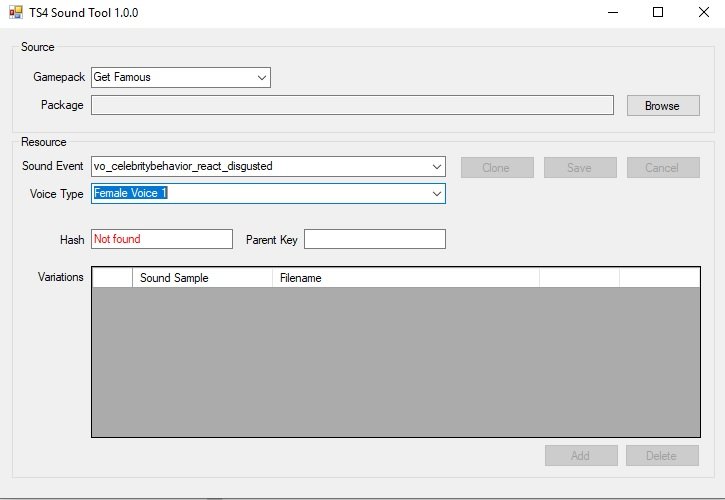Close the TS4 Sound Tool window
Viewport: 725px width, 500px height.
[x=704, y=12]
